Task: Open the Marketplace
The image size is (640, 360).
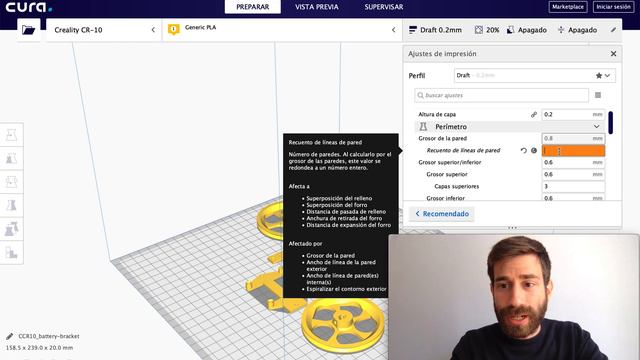Action: coord(568,7)
